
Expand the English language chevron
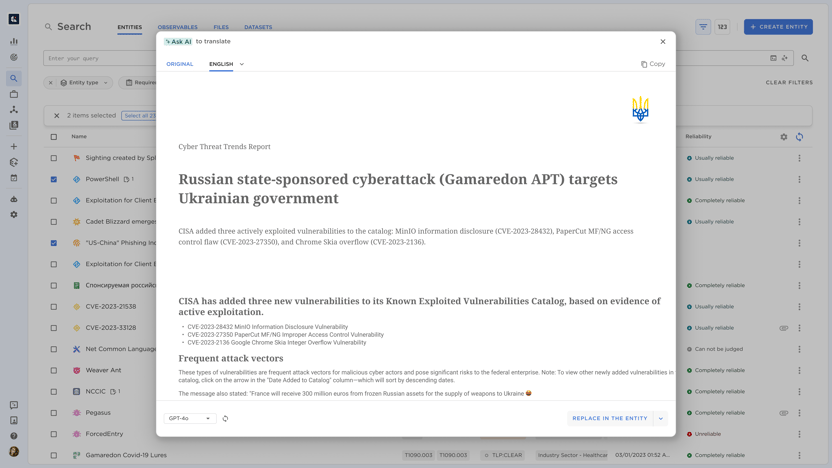pos(242,64)
